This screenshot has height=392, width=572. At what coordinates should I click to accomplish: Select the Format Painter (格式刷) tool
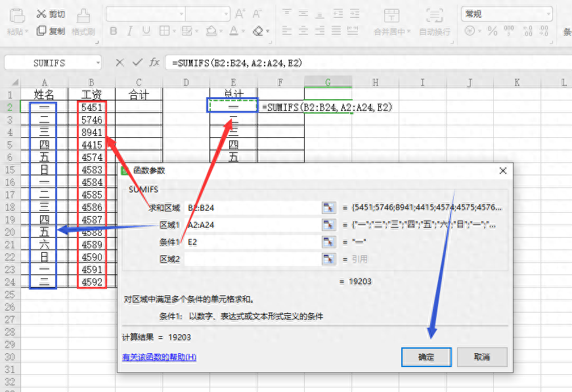pyautogui.click(x=83, y=22)
